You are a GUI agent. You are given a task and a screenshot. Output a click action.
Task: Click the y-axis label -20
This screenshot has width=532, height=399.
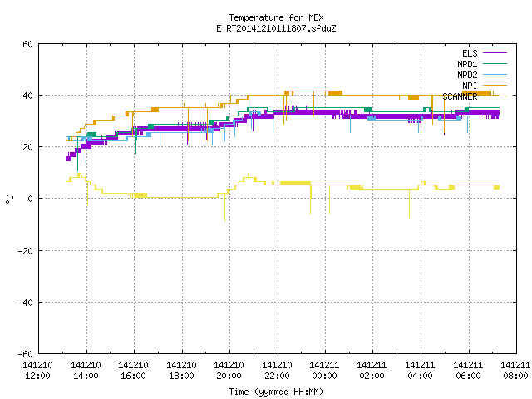(x=26, y=251)
